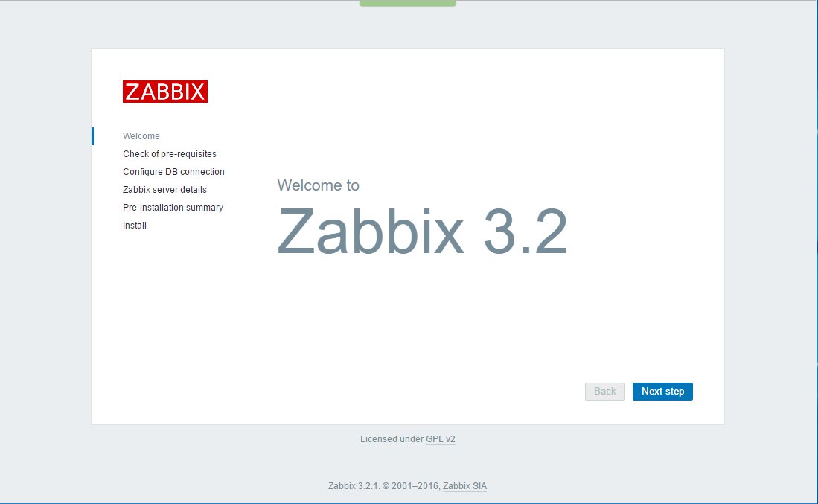Image resolution: width=818 pixels, height=504 pixels.
Task: Click the large 'Zabbix 3.2' title
Action: point(422,231)
